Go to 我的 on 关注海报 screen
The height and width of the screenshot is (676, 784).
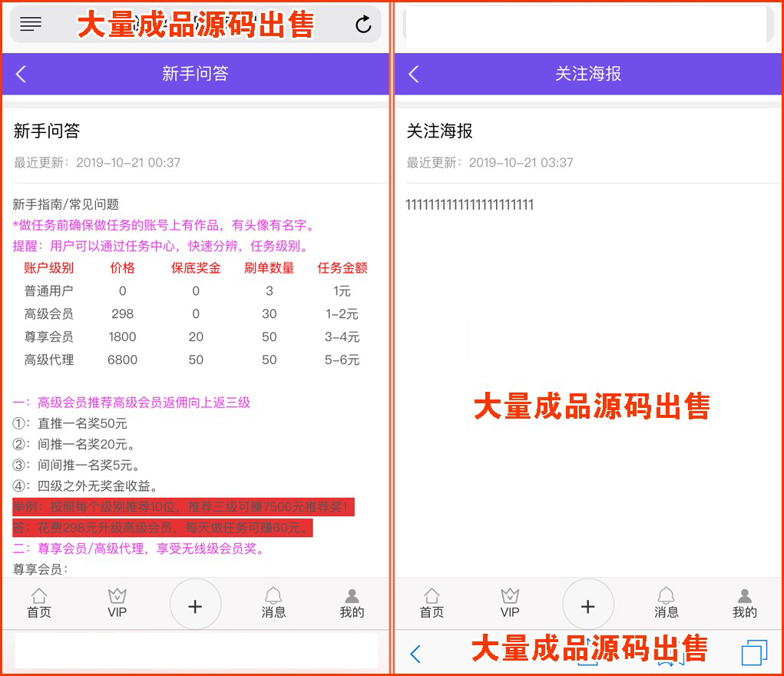(x=744, y=603)
